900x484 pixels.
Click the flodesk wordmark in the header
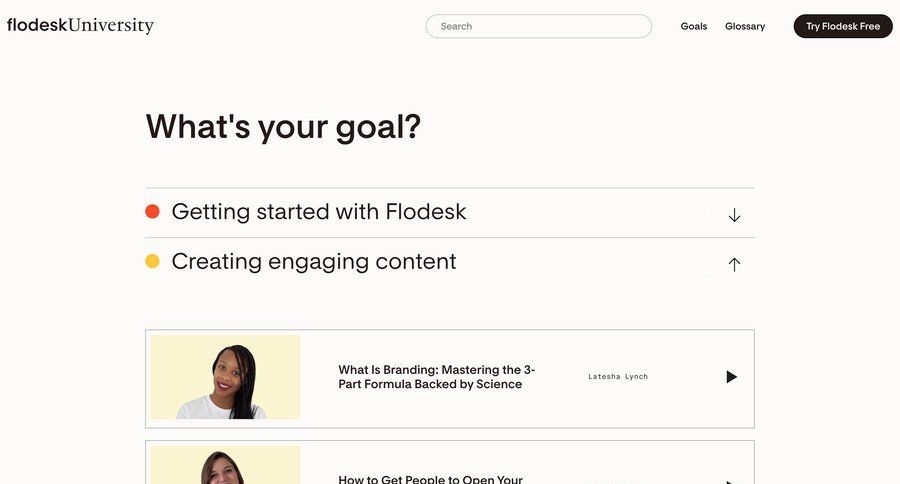tap(37, 26)
